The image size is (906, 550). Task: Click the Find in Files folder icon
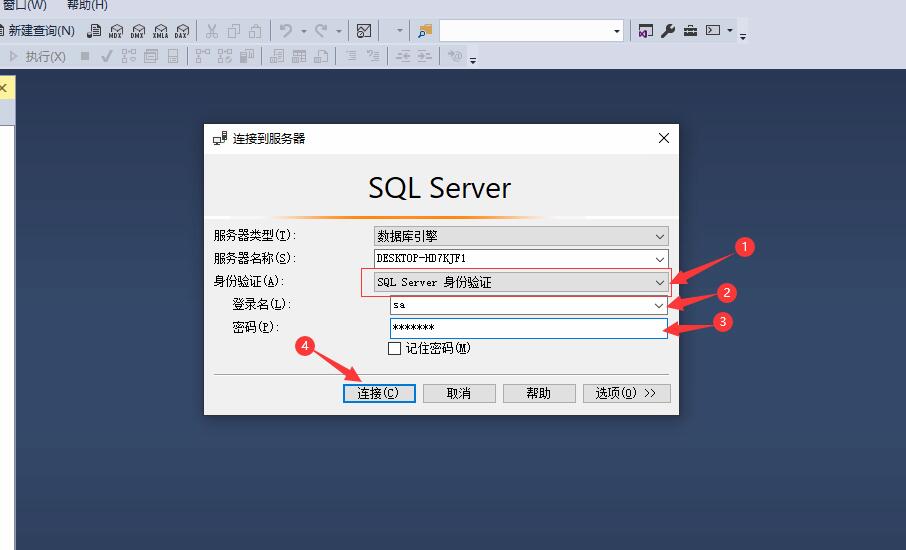[425, 31]
